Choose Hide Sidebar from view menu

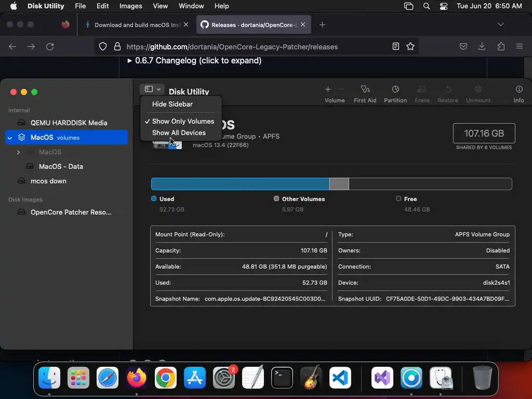click(x=181, y=104)
